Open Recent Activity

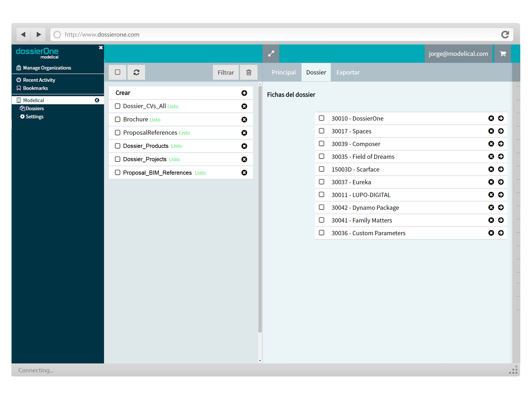[36, 80]
